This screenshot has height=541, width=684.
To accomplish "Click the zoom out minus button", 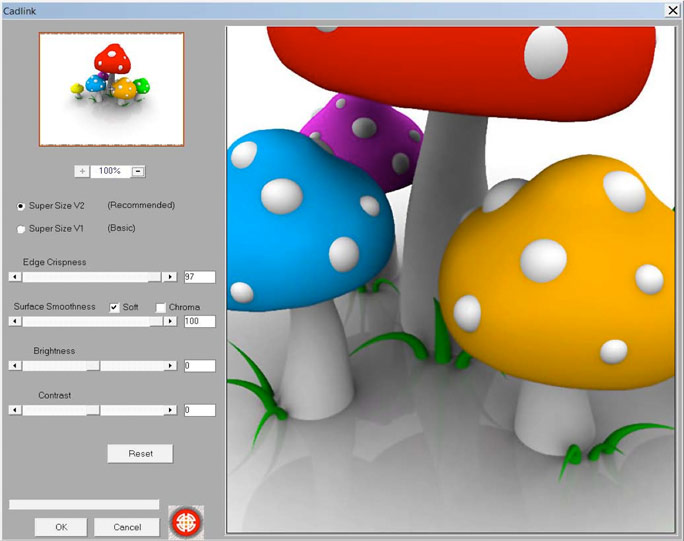I will pyautogui.click(x=138, y=171).
